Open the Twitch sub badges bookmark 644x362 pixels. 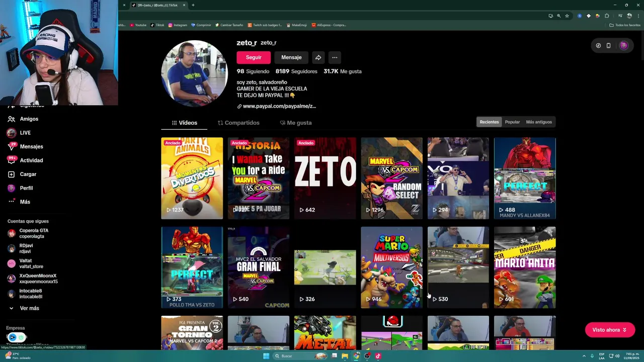265,25
